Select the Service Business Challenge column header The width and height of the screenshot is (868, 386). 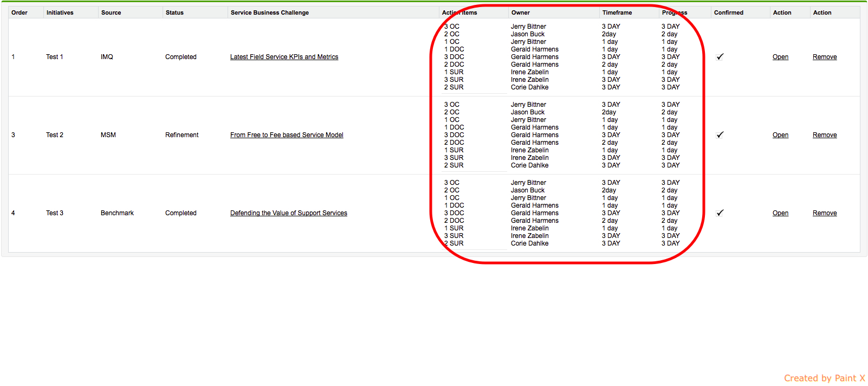click(270, 12)
